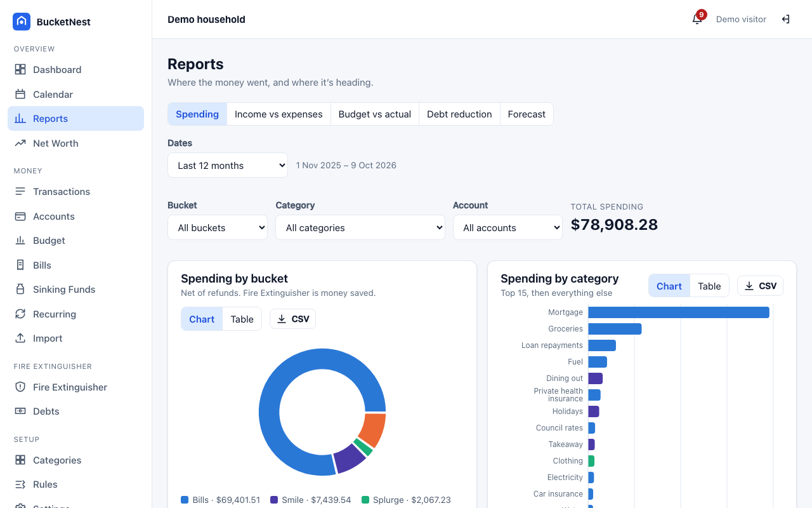Download spending by bucket CSV
This screenshot has height=508, width=812.
[x=293, y=319]
